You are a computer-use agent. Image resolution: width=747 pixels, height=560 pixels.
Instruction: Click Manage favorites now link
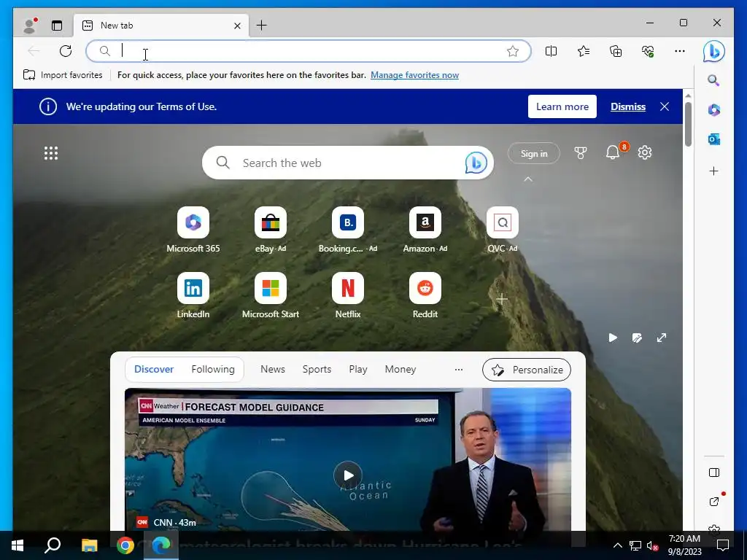pyautogui.click(x=414, y=75)
